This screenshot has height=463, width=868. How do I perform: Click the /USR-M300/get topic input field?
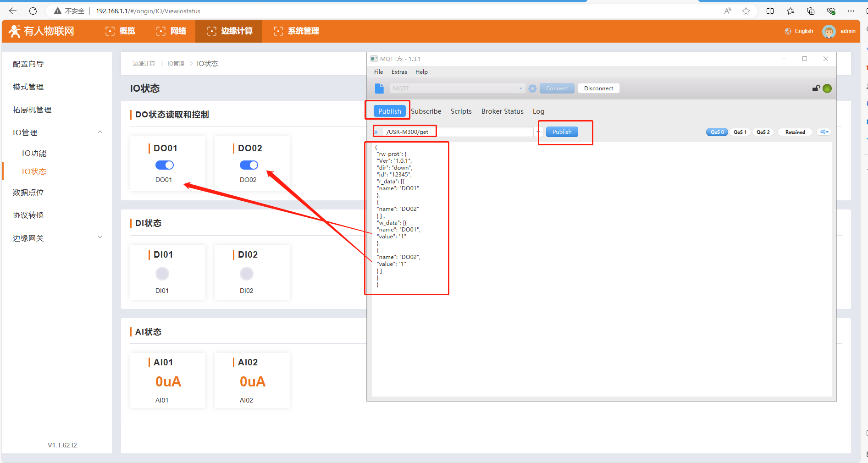click(x=459, y=132)
